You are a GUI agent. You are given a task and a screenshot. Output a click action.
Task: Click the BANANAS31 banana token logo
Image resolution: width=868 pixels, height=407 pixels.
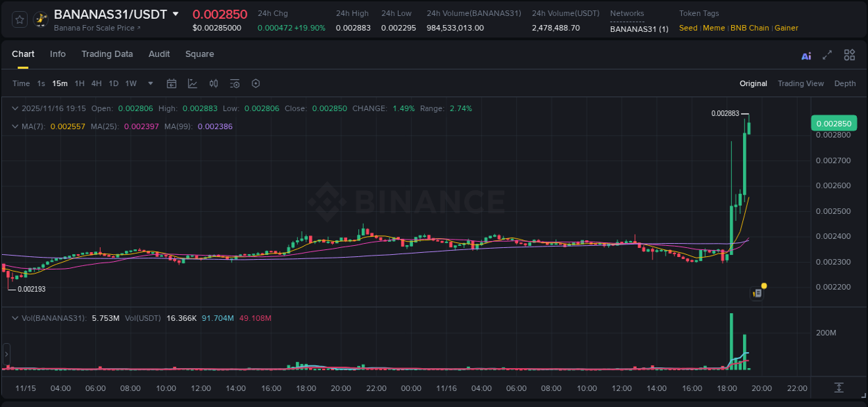(40, 19)
